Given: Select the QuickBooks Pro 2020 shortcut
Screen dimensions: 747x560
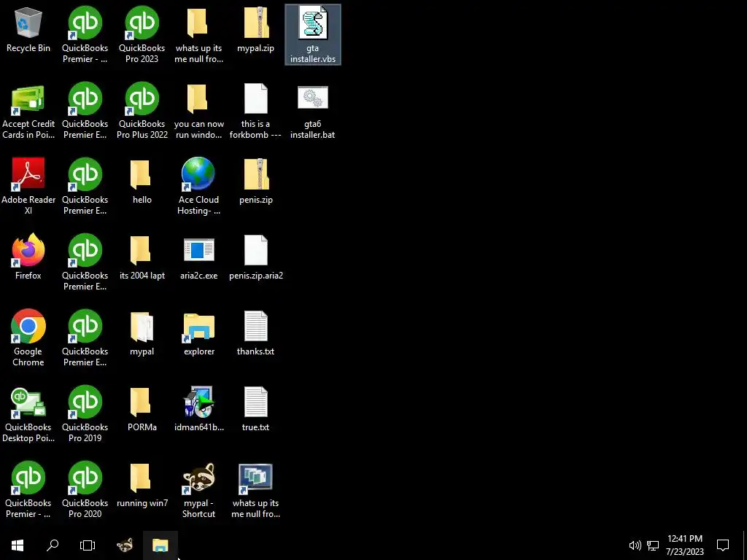Looking at the screenshot, I should click(85, 489).
